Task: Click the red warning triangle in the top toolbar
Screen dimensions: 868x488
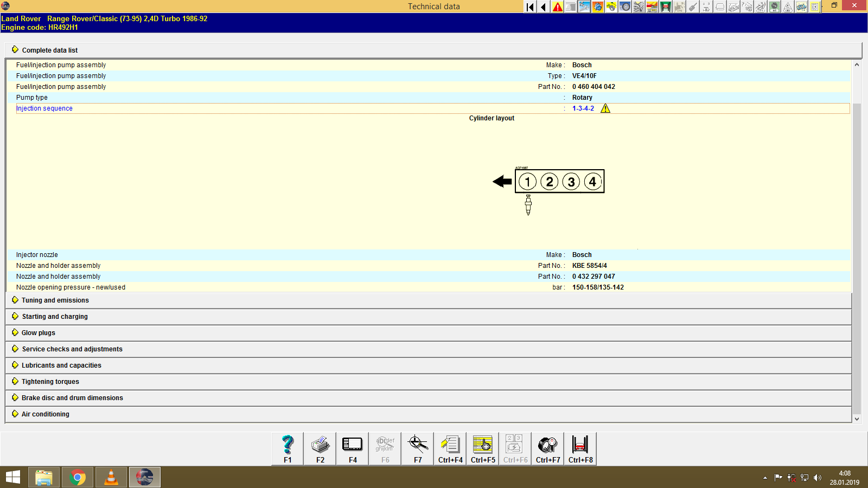Action: [557, 7]
